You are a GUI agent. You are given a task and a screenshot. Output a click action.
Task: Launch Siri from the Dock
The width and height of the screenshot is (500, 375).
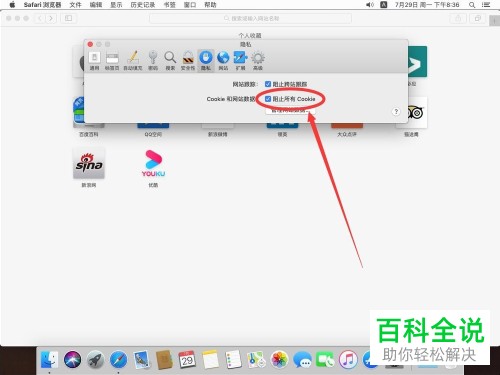coord(72,360)
